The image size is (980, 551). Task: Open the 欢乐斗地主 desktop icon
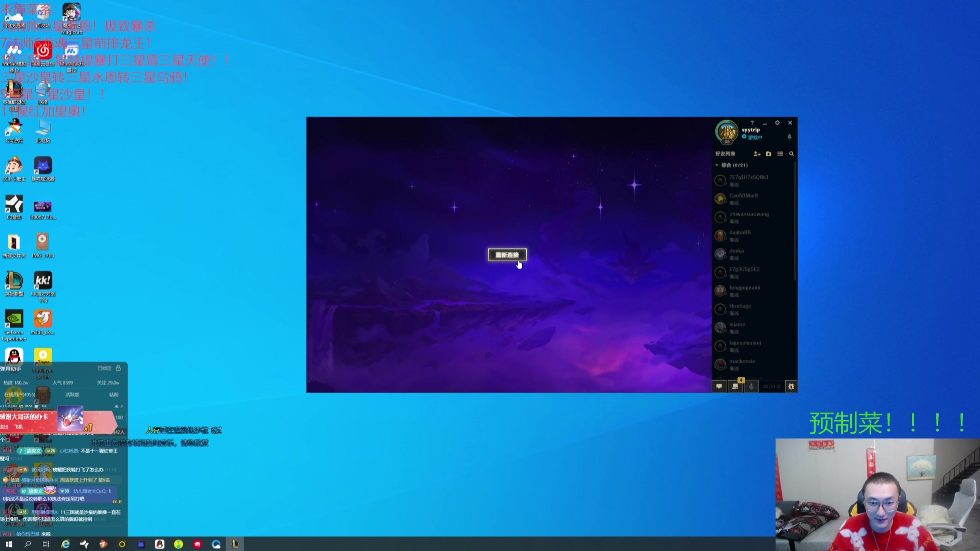click(14, 169)
